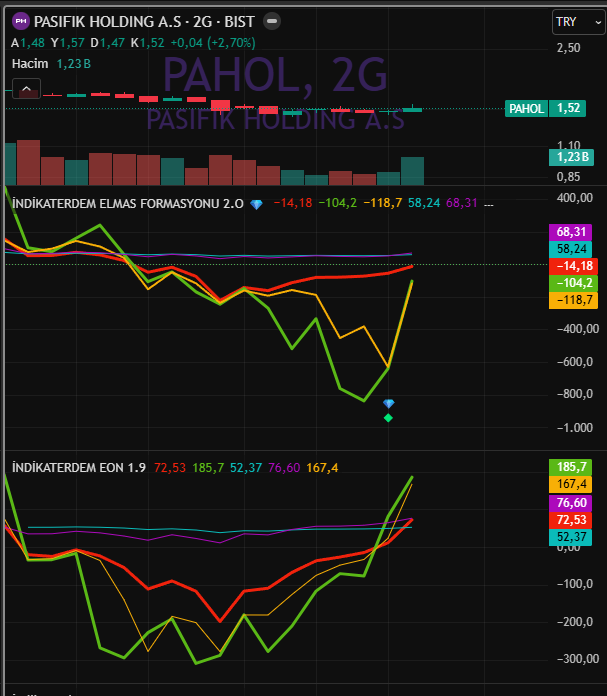Click the blue diamond icon next to ELMAS title
The height and width of the screenshot is (696, 607).
[256, 204]
